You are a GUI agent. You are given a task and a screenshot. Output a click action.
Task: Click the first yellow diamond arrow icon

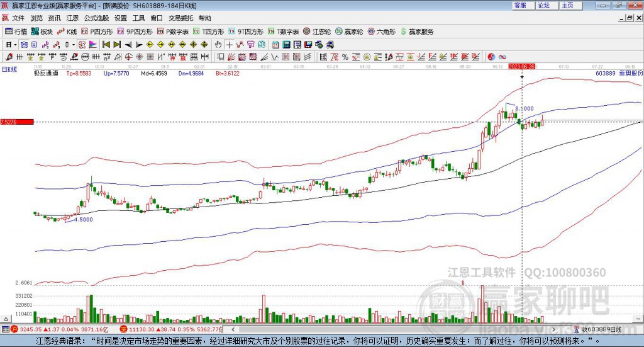150,45
